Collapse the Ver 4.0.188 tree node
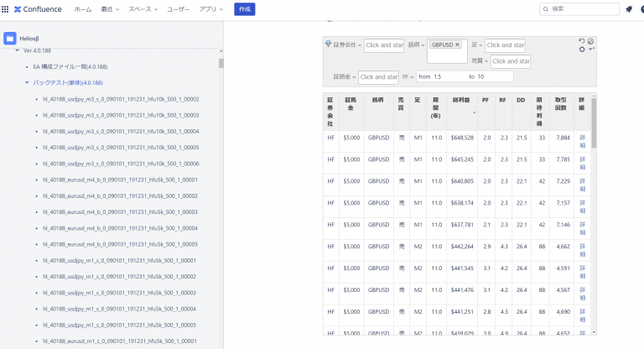This screenshot has width=644, height=349. point(18,50)
